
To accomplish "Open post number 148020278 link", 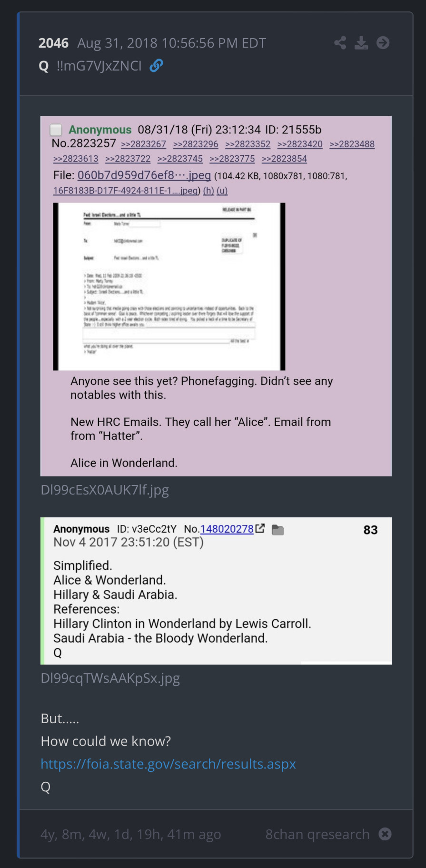I will (227, 529).
